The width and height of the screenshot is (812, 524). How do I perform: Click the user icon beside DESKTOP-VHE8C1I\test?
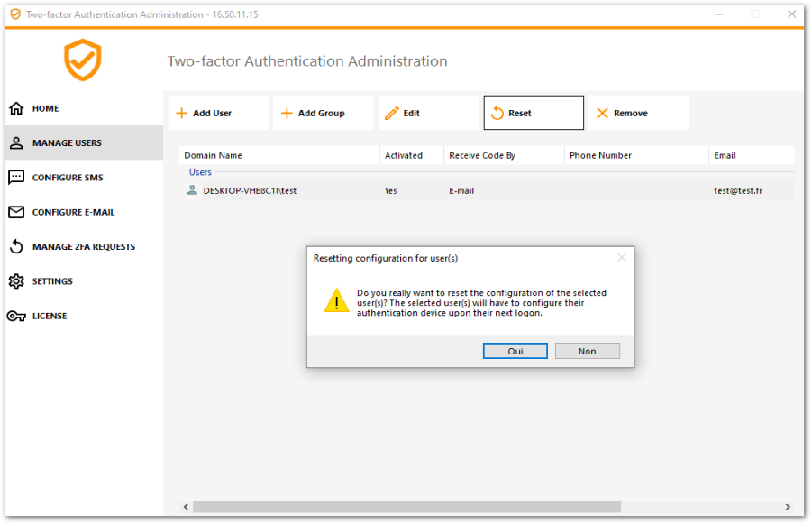(x=192, y=190)
